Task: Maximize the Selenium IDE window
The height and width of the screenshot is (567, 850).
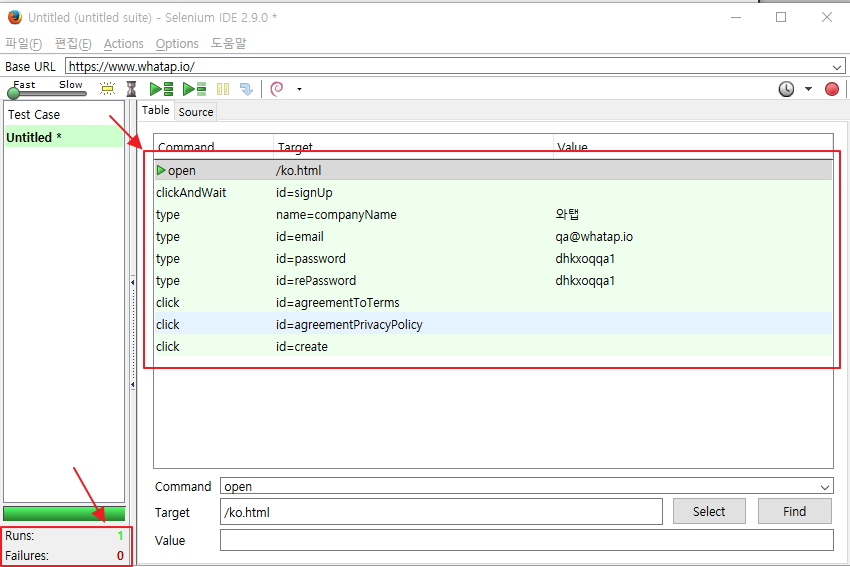Action: pyautogui.click(x=781, y=17)
